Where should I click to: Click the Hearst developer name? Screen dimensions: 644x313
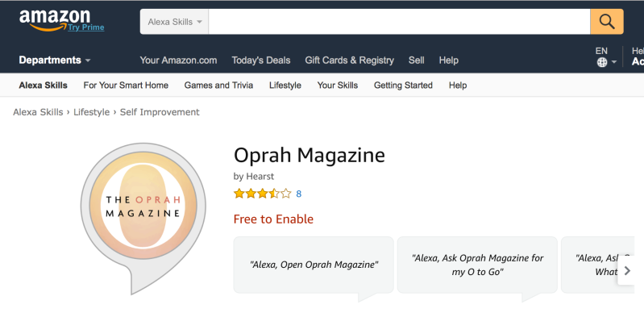point(260,176)
